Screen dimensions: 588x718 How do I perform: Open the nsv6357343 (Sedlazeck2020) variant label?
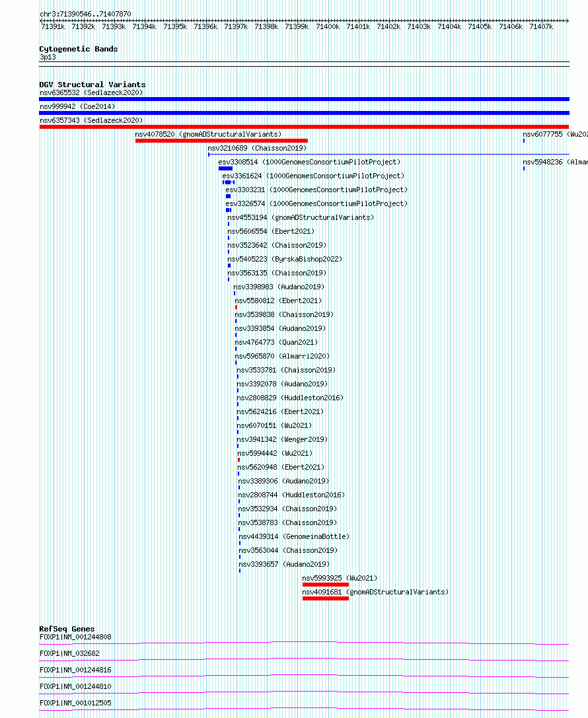point(91,120)
